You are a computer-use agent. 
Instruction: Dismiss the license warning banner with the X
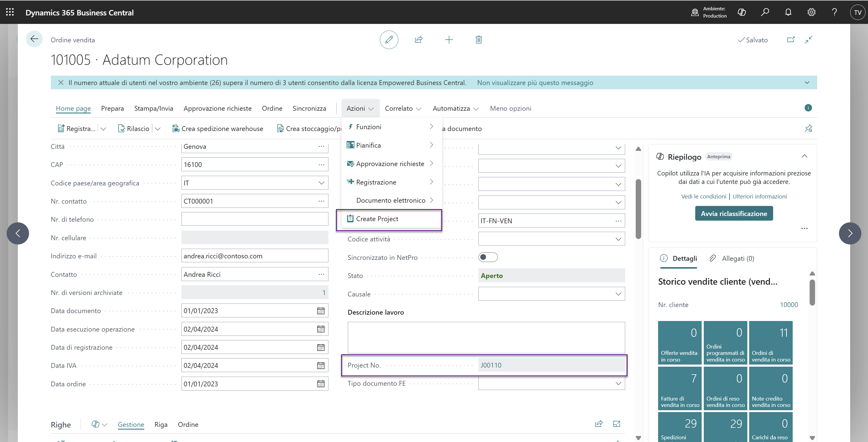[x=61, y=83]
